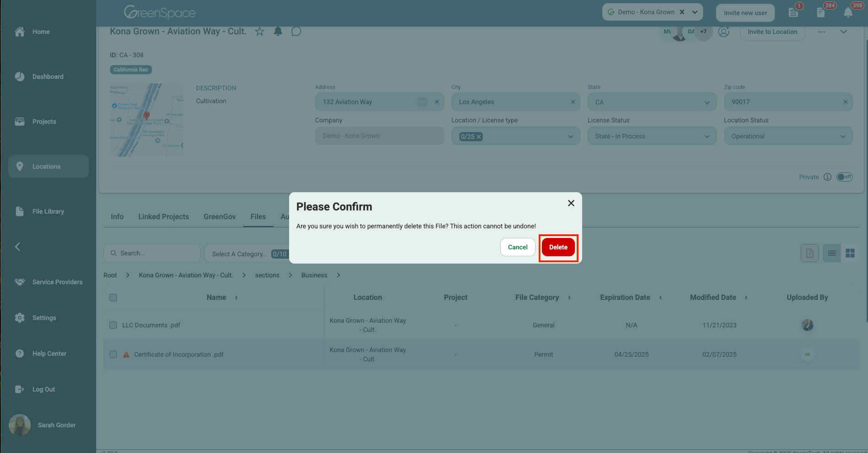Open License Status dropdown

652,136
